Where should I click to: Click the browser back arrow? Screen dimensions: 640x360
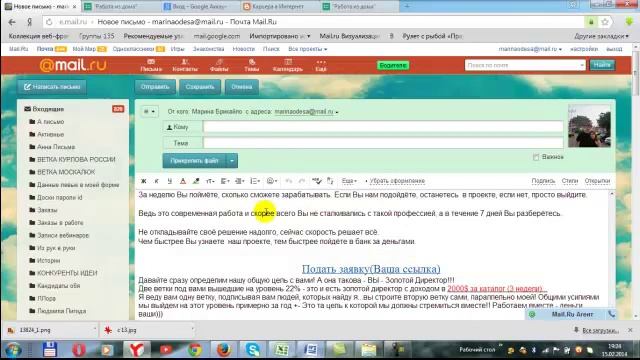(12, 22)
